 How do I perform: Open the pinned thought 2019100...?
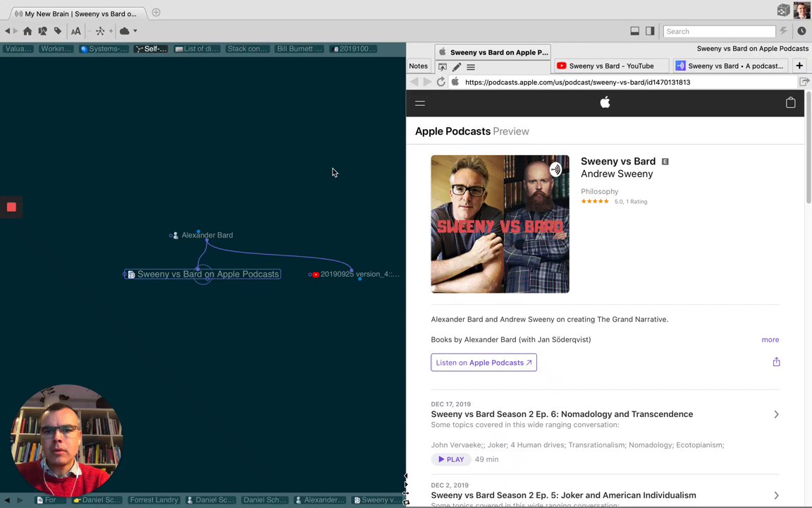pos(353,49)
